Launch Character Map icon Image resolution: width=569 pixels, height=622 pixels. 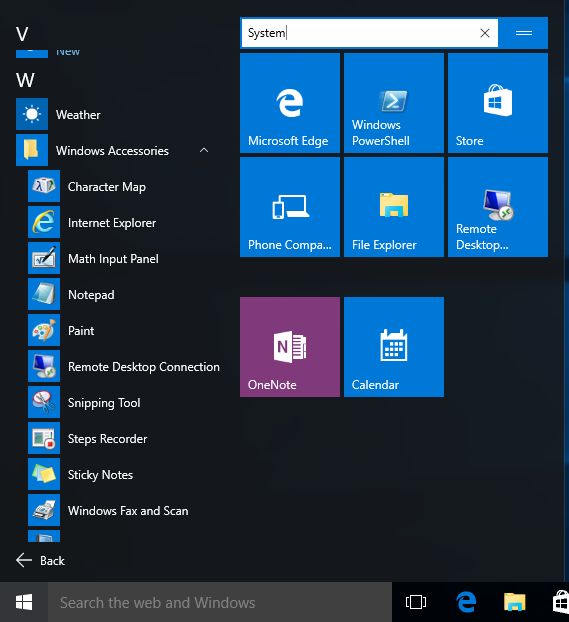tap(44, 186)
